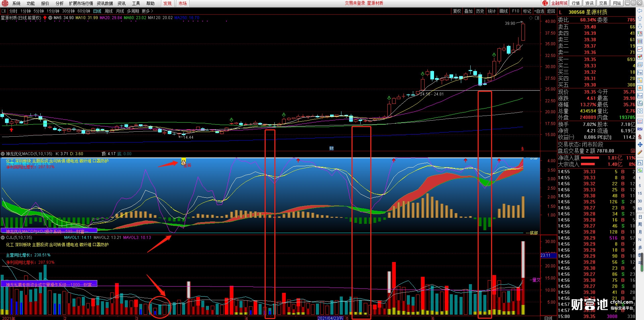Click the up arrow for previous stock
The height and width of the screenshot is (320, 644).
click(x=640, y=18)
